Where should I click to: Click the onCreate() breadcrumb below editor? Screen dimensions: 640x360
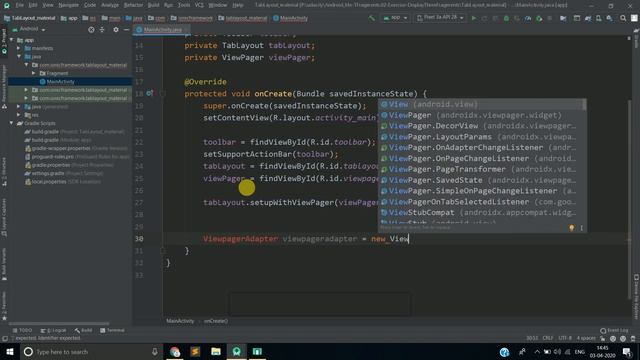click(x=216, y=321)
